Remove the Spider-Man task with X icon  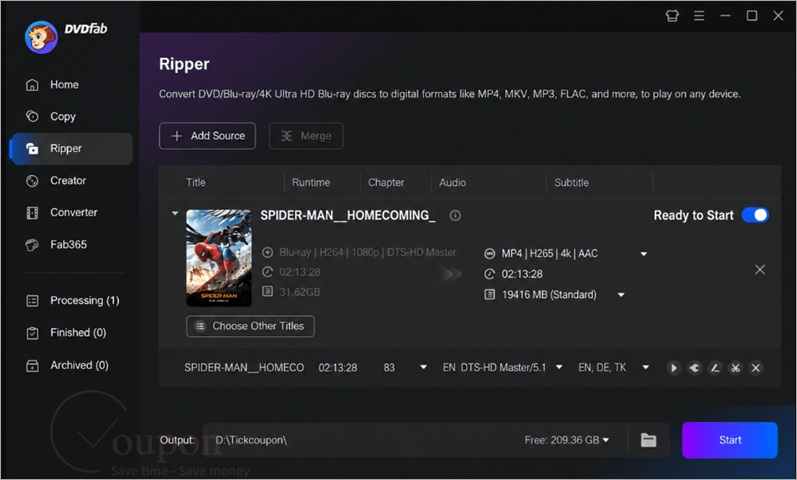759,269
